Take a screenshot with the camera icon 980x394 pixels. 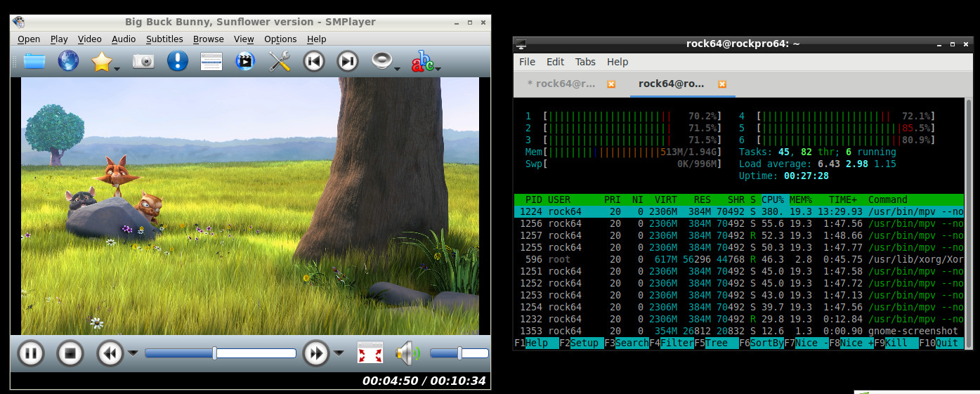coord(143,62)
